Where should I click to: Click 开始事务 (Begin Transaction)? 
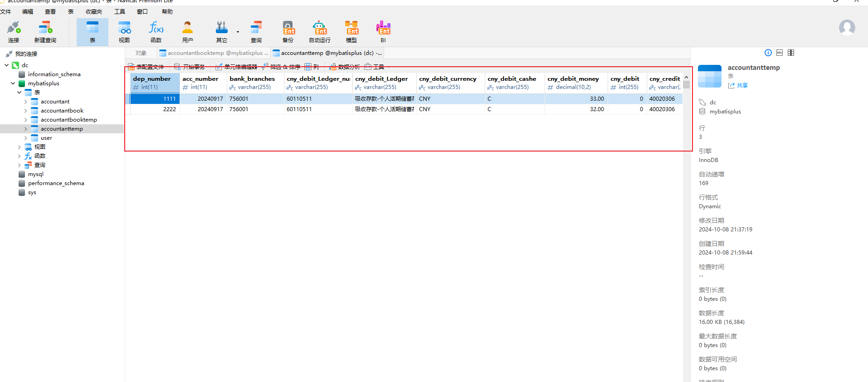tap(190, 67)
